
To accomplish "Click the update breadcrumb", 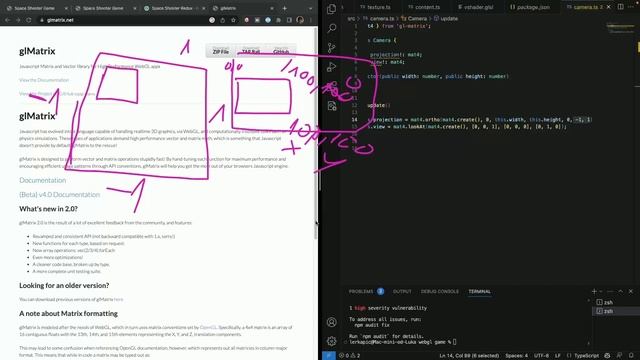I will click(446, 18).
